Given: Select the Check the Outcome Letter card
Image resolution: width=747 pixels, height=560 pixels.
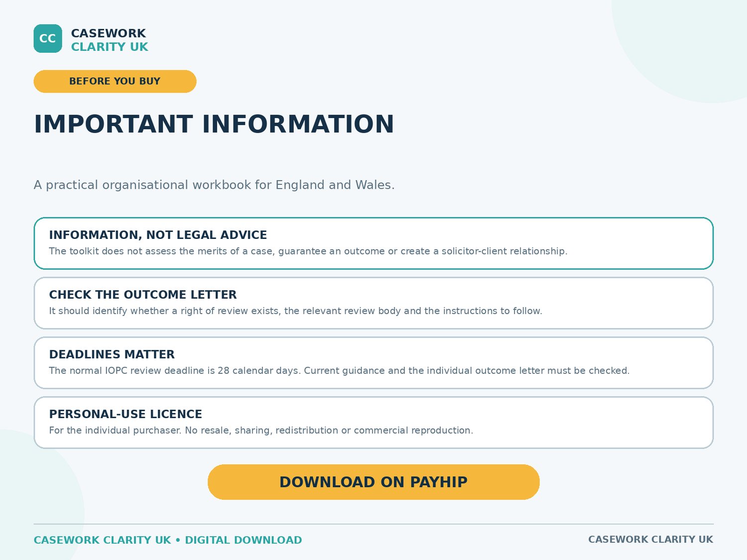Looking at the screenshot, I should (373, 303).
